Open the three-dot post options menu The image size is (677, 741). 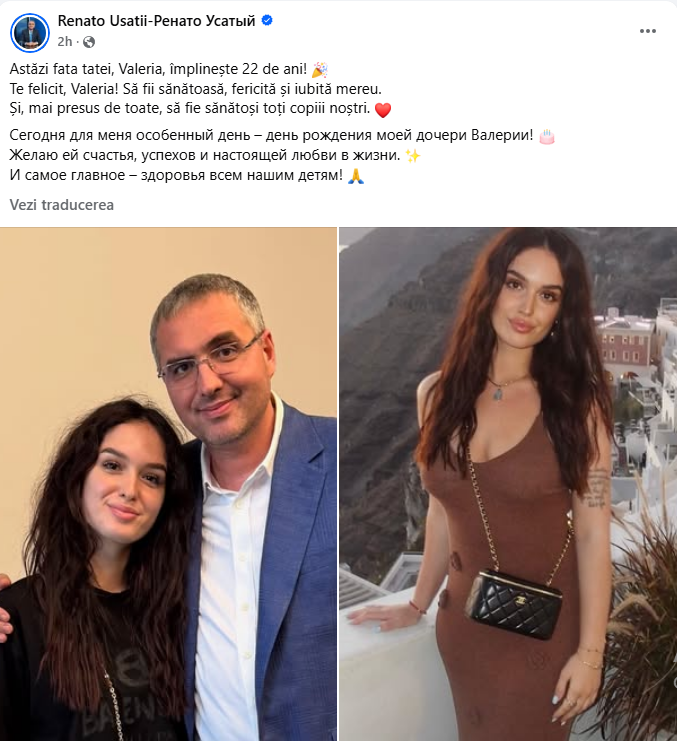648,31
